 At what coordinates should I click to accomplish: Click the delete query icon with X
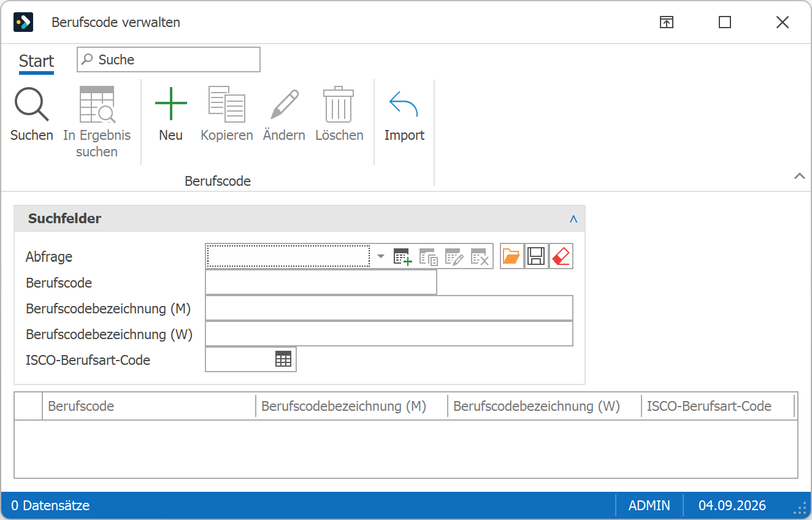click(480, 257)
